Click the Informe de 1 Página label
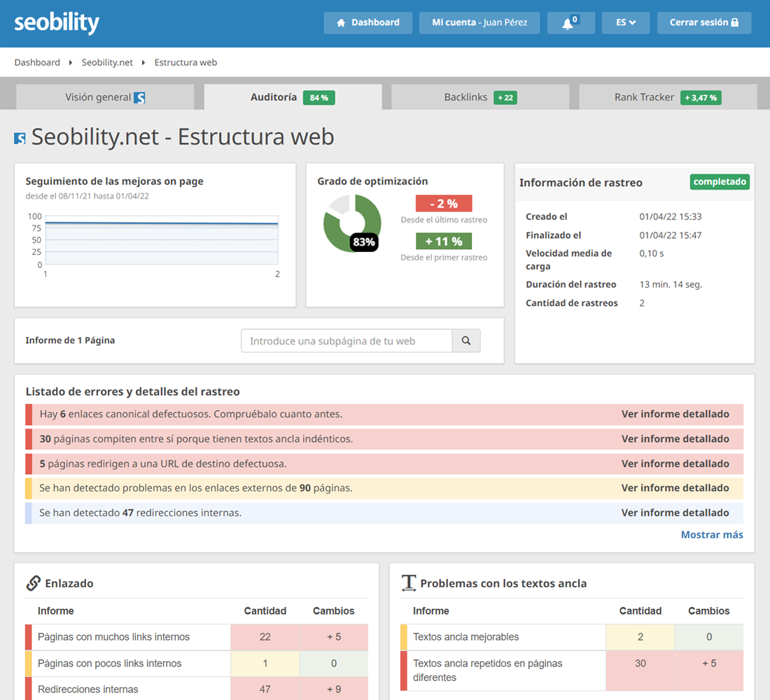Viewport: 770px width, 700px height. coord(70,340)
